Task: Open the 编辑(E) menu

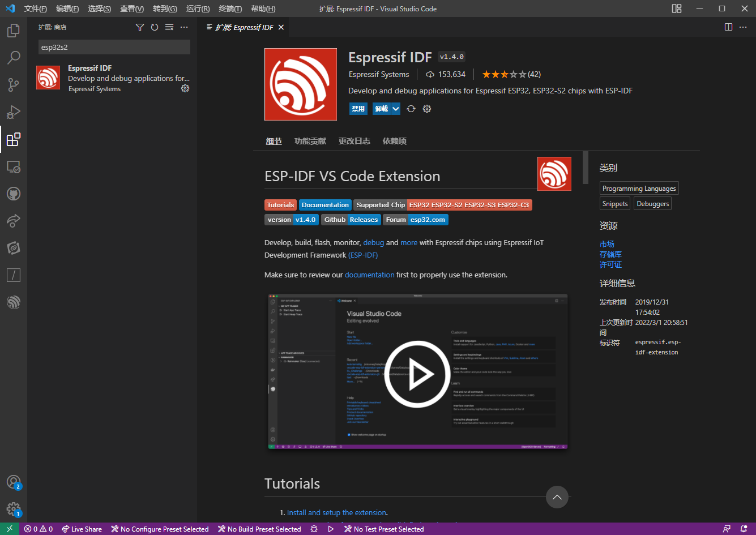Action: click(67, 8)
